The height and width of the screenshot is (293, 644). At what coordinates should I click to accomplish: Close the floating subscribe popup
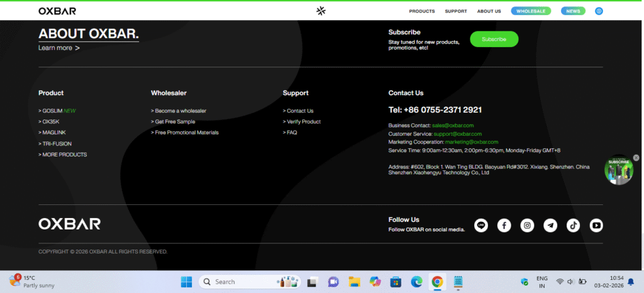click(636, 158)
